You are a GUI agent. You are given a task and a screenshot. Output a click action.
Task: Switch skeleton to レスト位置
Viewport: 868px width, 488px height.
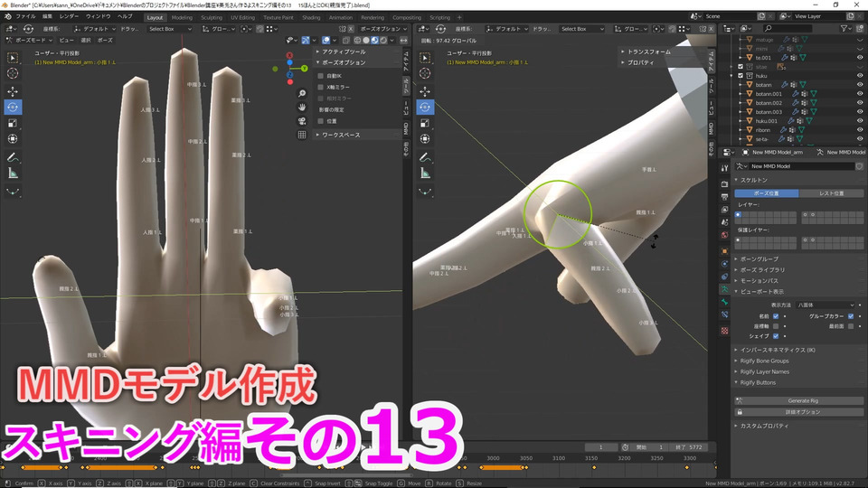click(831, 193)
